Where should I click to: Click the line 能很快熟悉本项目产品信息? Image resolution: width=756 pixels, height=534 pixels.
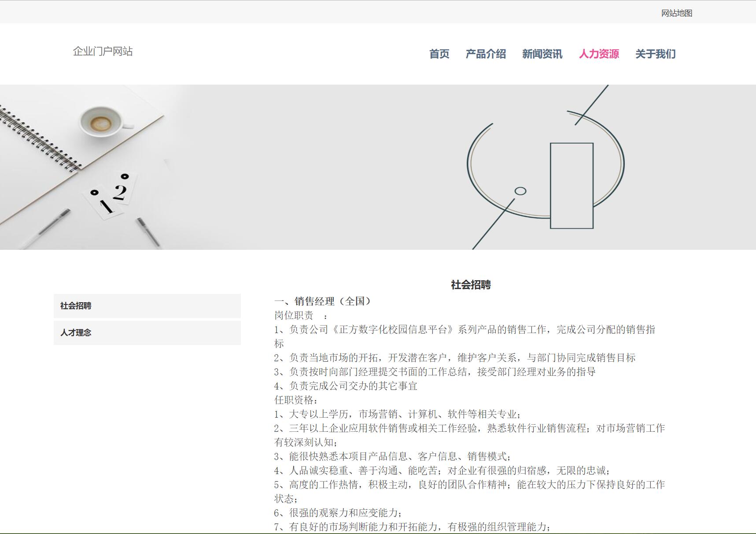393,456
